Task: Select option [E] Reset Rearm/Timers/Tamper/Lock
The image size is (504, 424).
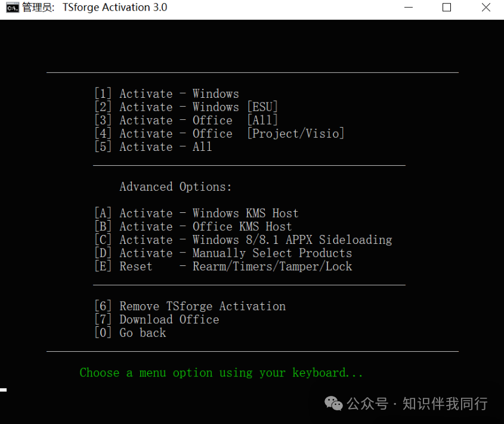Action: (223, 267)
